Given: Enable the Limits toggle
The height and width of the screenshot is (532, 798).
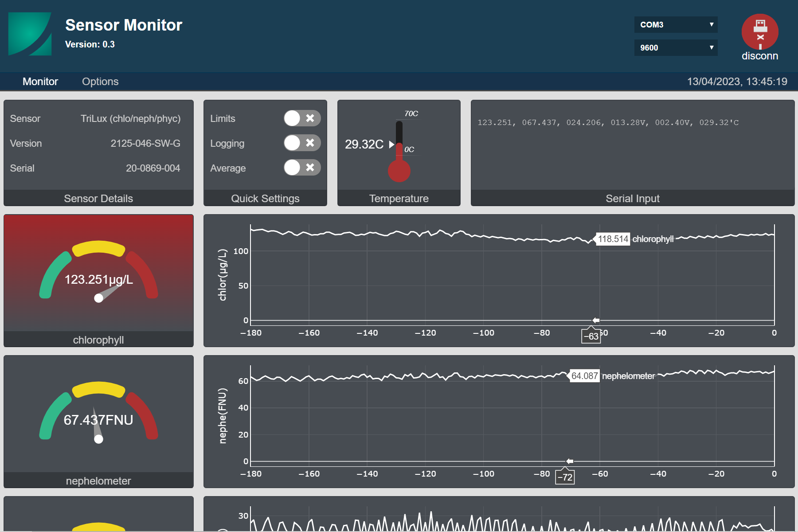Looking at the screenshot, I should click(x=302, y=118).
